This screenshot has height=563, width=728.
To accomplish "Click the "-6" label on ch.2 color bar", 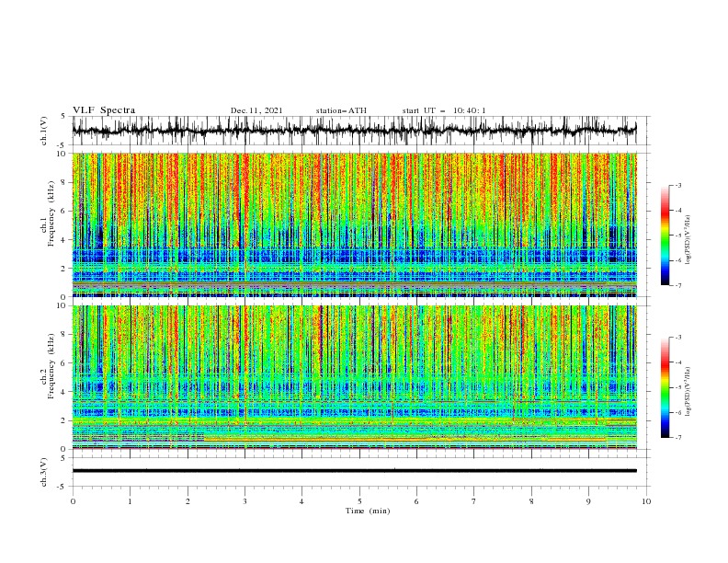I will (x=677, y=412).
